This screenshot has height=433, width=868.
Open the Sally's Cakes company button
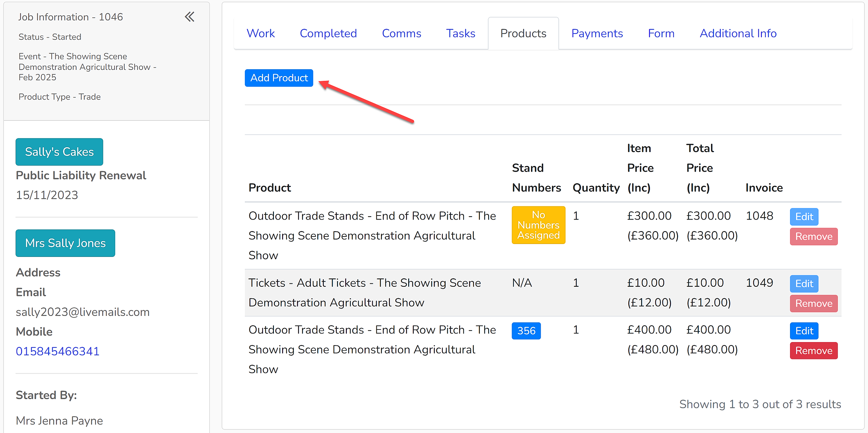(59, 152)
